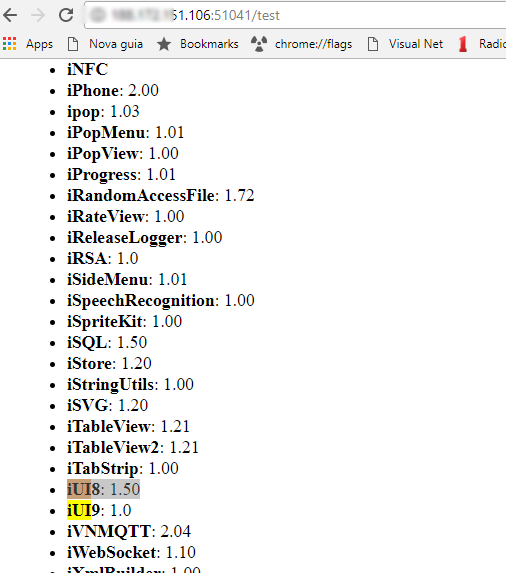This screenshot has height=573, width=506.
Task: Click the iSQL: 1.50 entry
Action: (x=107, y=342)
